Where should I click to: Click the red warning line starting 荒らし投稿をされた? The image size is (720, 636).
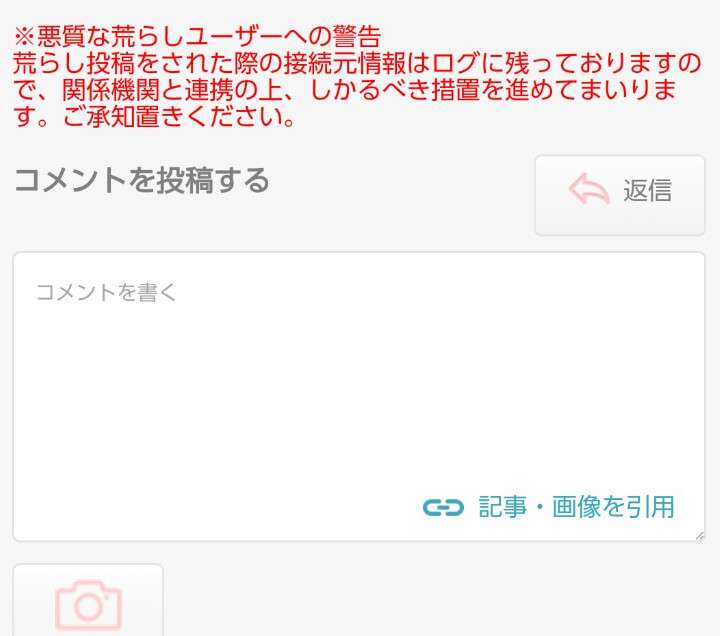(x=357, y=63)
